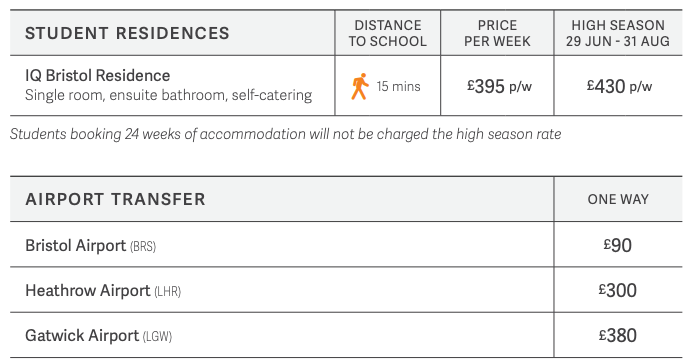This screenshot has width=683, height=363.
Task: Click the £380 Gatwick transfer price
Action: tap(618, 336)
